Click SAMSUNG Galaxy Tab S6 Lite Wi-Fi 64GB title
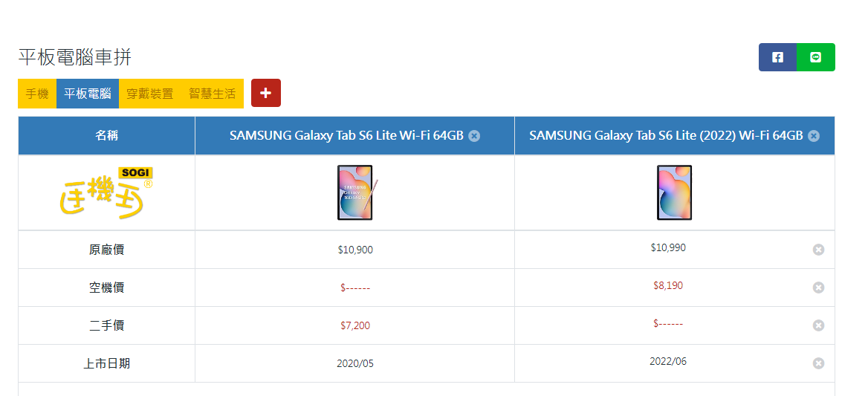The width and height of the screenshot is (868, 396). 346,136
